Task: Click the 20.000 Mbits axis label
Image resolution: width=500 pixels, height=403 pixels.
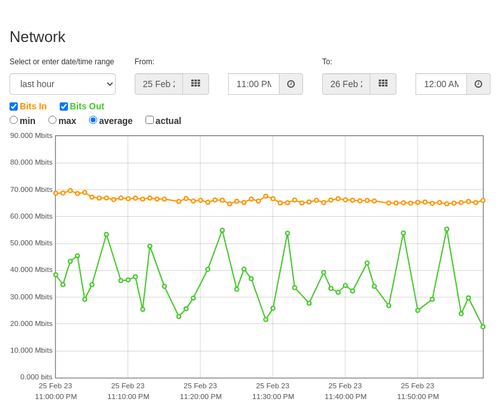Action: (31, 324)
